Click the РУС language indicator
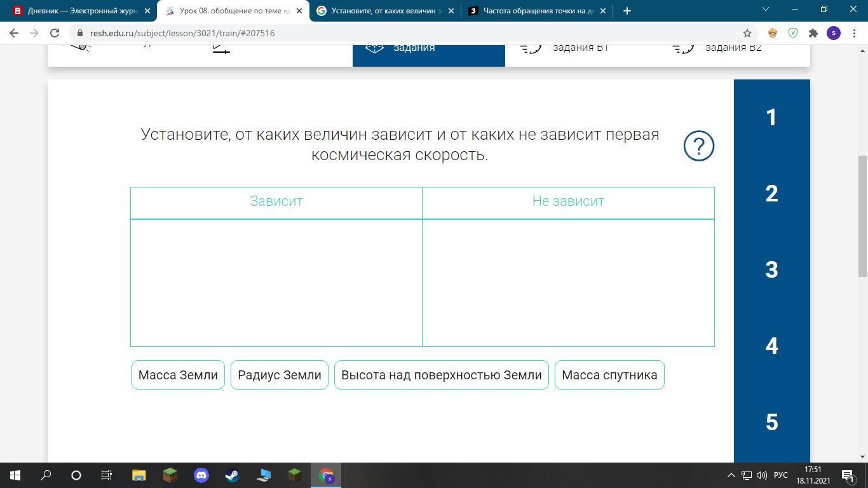 pyautogui.click(x=781, y=475)
